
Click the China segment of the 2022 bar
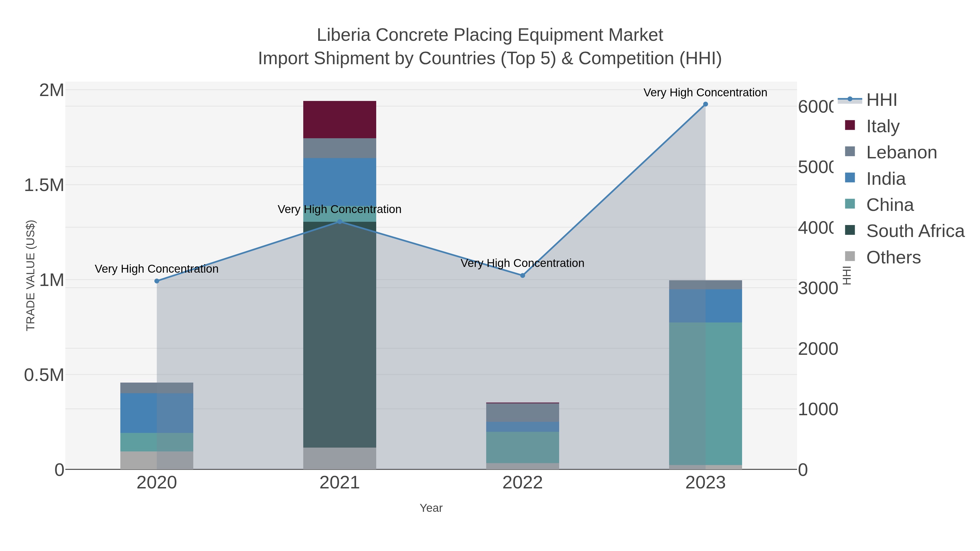coord(522,448)
